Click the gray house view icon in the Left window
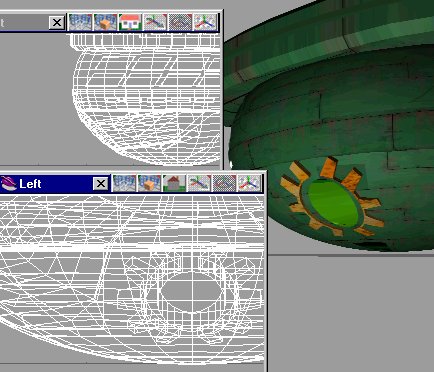 pyautogui.click(x=174, y=183)
